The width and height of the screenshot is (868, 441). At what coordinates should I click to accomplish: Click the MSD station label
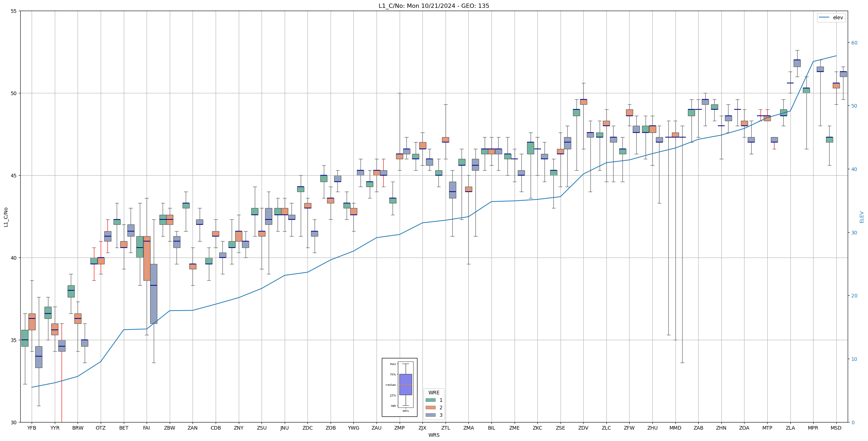tap(836, 428)
